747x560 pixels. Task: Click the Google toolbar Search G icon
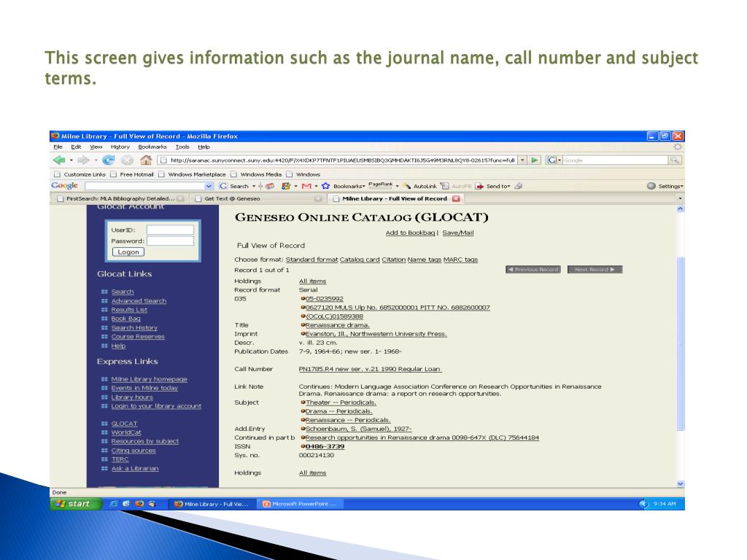[x=223, y=186]
